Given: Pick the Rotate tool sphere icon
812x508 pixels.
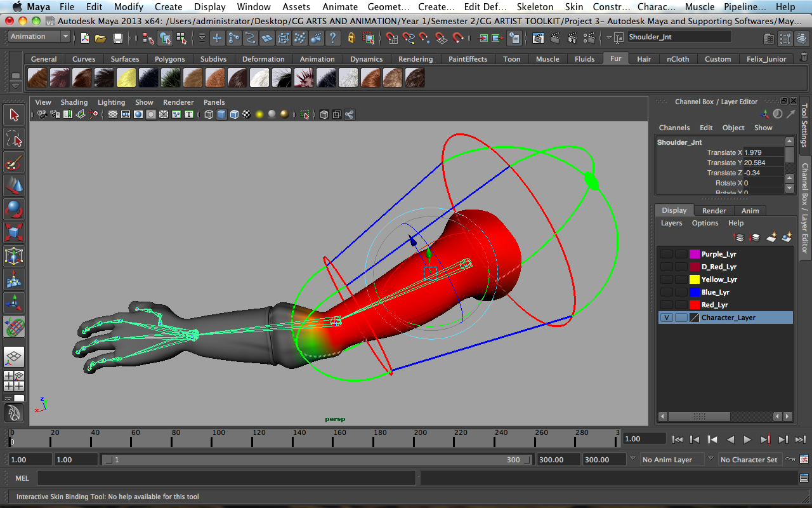Looking at the screenshot, I should (14, 209).
